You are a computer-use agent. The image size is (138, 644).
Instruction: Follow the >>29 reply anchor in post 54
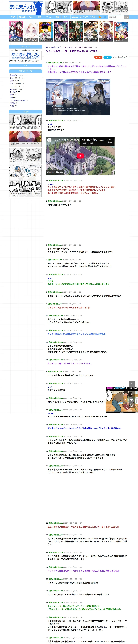51,184
